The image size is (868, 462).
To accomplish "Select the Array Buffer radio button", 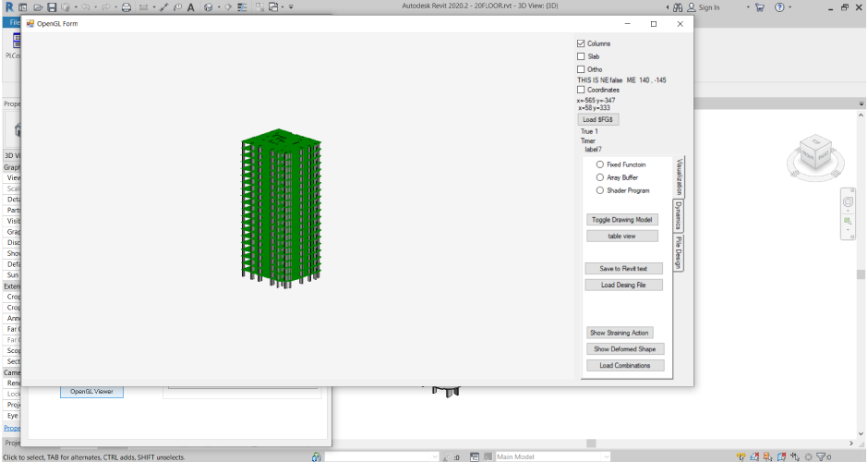I will click(599, 177).
